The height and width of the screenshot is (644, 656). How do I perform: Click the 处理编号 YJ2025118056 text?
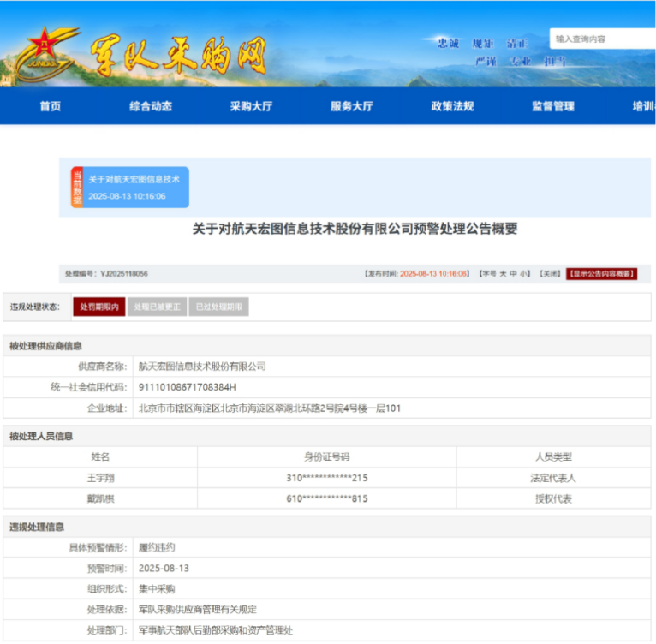coord(106,274)
